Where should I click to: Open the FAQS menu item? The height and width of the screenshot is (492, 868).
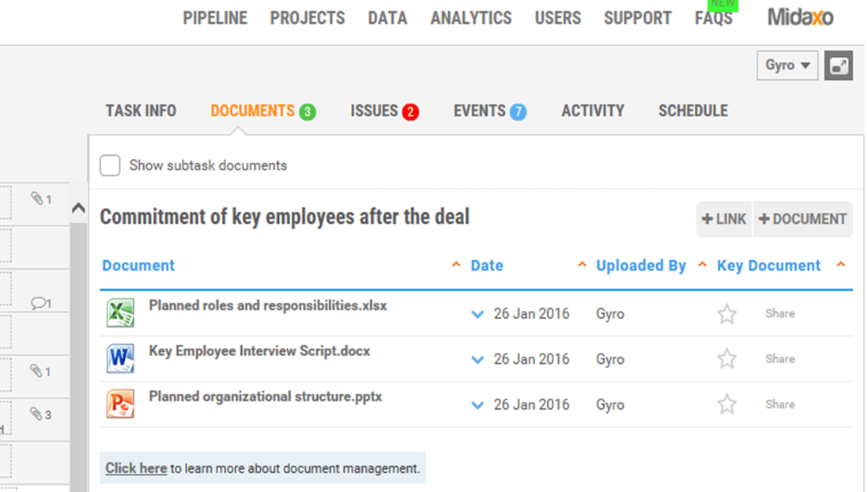(x=714, y=18)
